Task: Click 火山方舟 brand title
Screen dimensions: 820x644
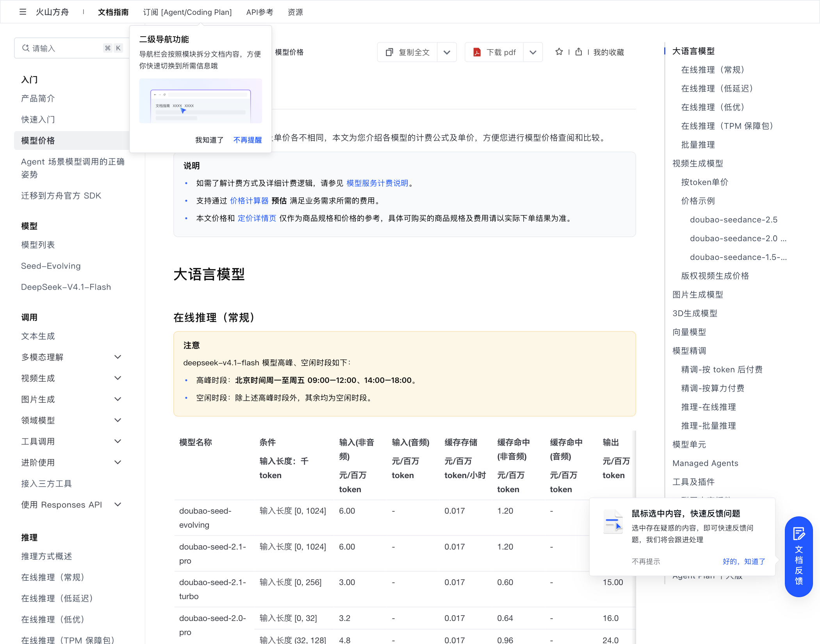Action: coord(52,12)
